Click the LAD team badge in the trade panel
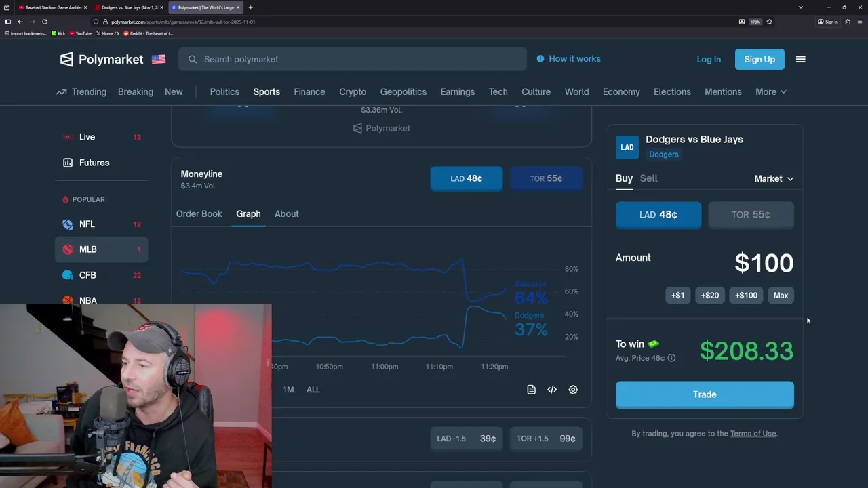Screen dimensions: 868x488 627,147
